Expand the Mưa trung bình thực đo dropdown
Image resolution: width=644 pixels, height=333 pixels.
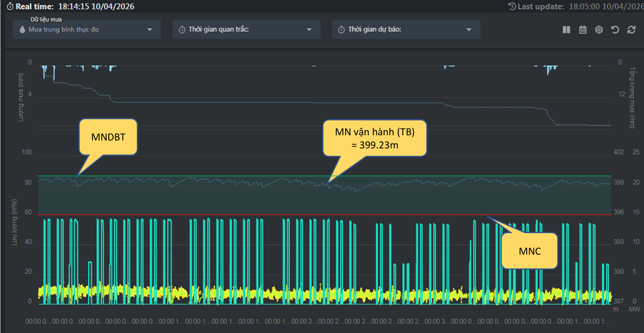point(150,30)
